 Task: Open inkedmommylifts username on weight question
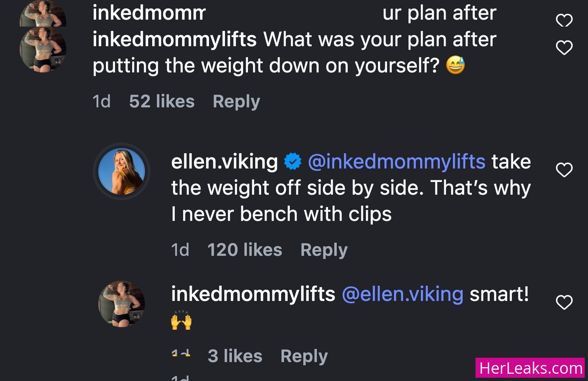point(174,40)
